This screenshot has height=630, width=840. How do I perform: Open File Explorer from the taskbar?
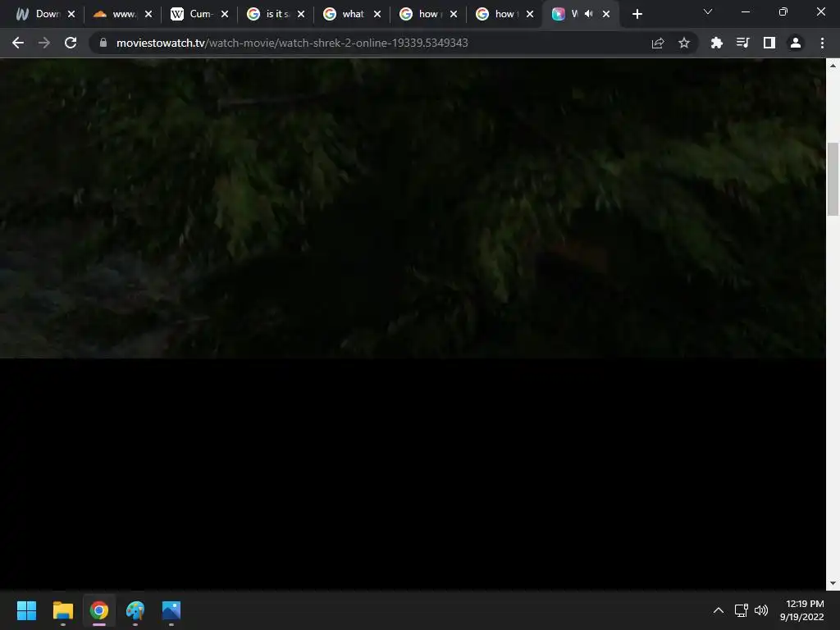pos(62,610)
